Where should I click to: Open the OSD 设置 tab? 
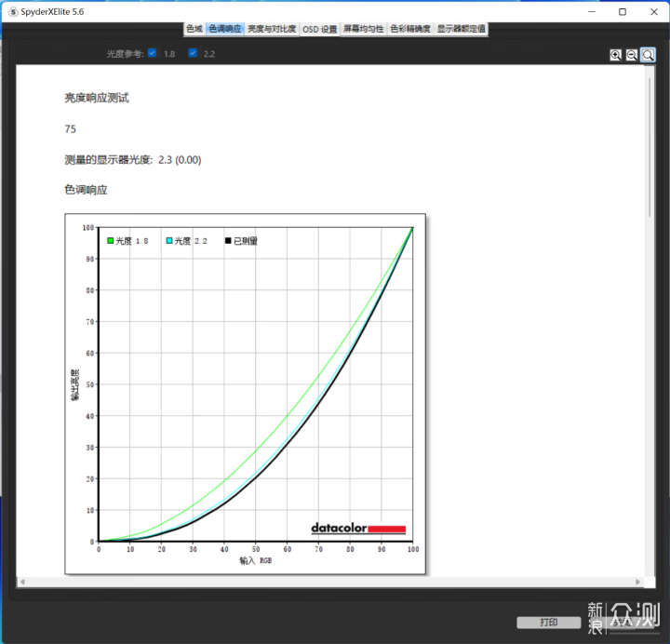(320, 30)
